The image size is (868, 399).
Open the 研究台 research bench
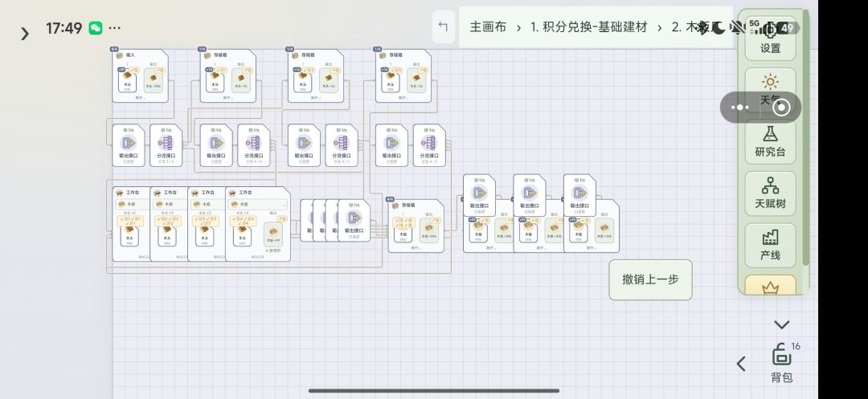tap(770, 142)
